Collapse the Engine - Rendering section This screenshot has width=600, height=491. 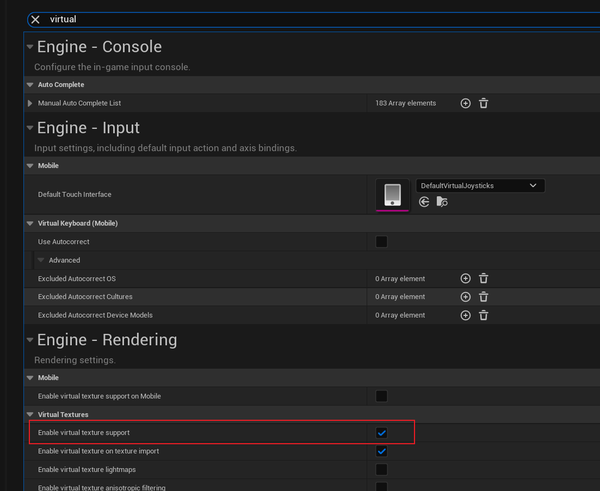tap(30, 340)
